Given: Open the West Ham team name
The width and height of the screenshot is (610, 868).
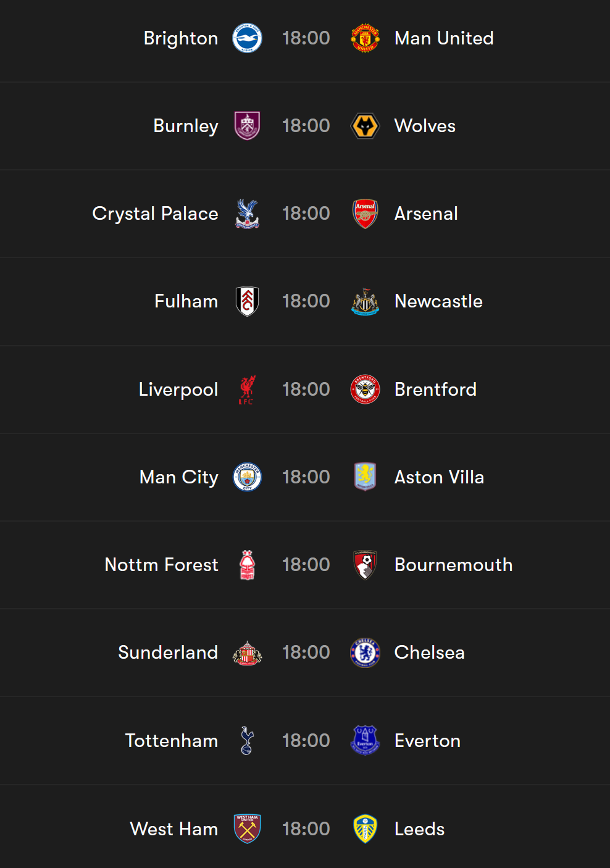Looking at the screenshot, I should (174, 828).
